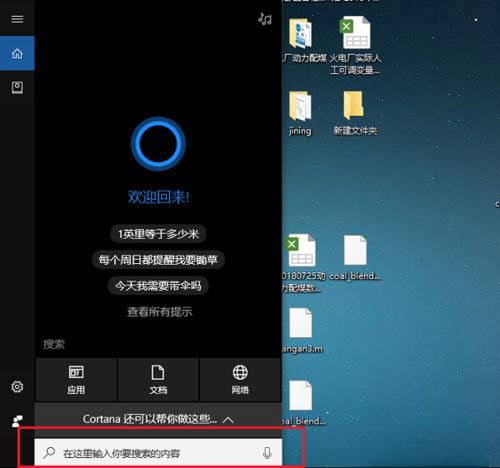The height and width of the screenshot is (468, 500).
Task: Click the 欢迎回来! greeting text
Action: coord(159,197)
